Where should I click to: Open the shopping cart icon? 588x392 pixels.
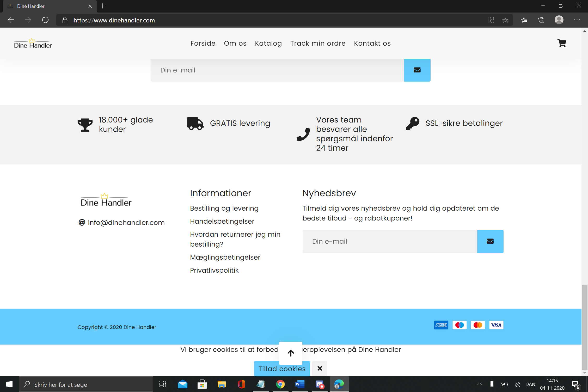point(561,43)
